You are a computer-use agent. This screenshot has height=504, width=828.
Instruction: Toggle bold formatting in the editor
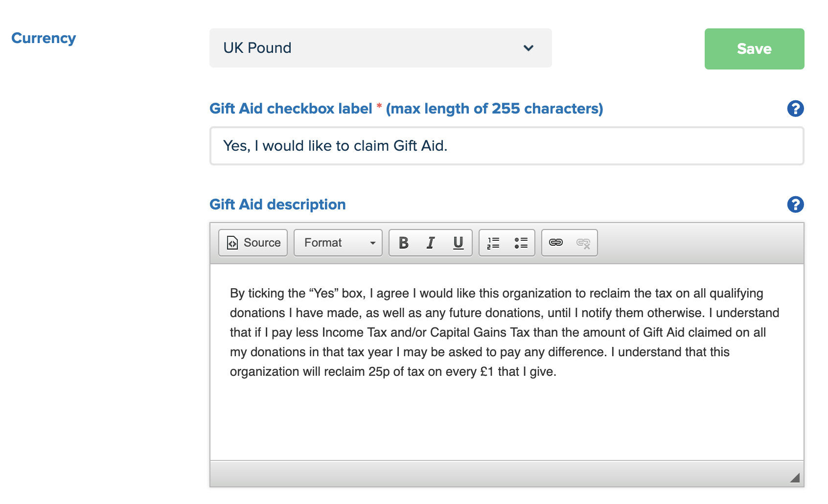pyautogui.click(x=404, y=243)
